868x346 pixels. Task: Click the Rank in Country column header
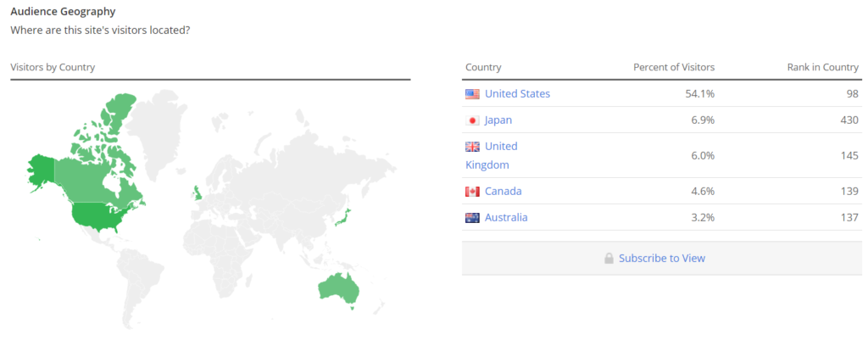[x=822, y=67]
